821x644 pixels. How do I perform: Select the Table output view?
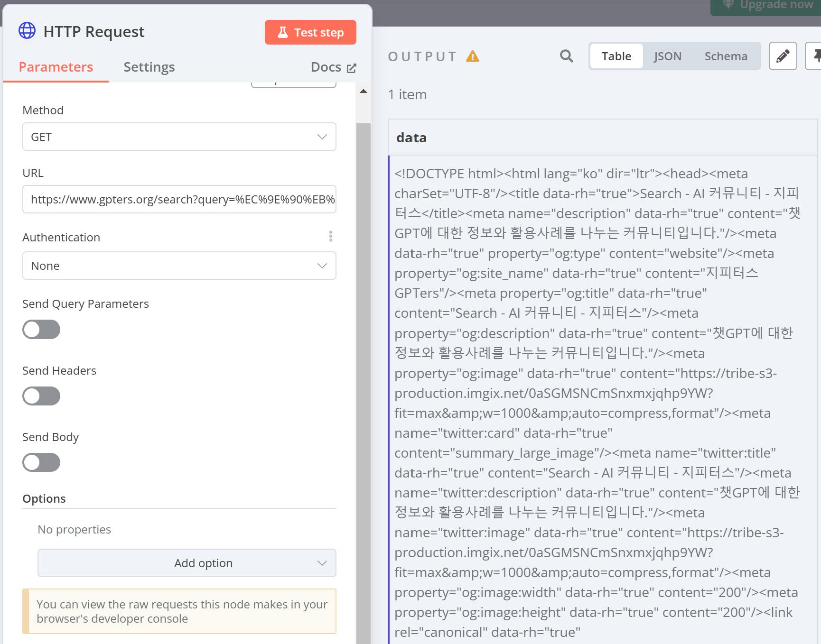[616, 56]
